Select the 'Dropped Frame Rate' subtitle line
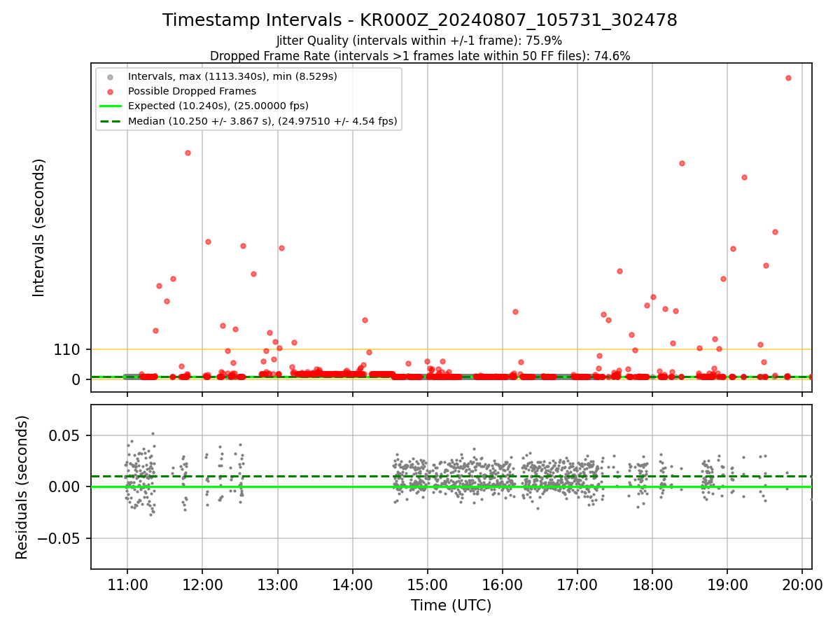The width and height of the screenshot is (840, 630). pyautogui.click(x=420, y=56)
